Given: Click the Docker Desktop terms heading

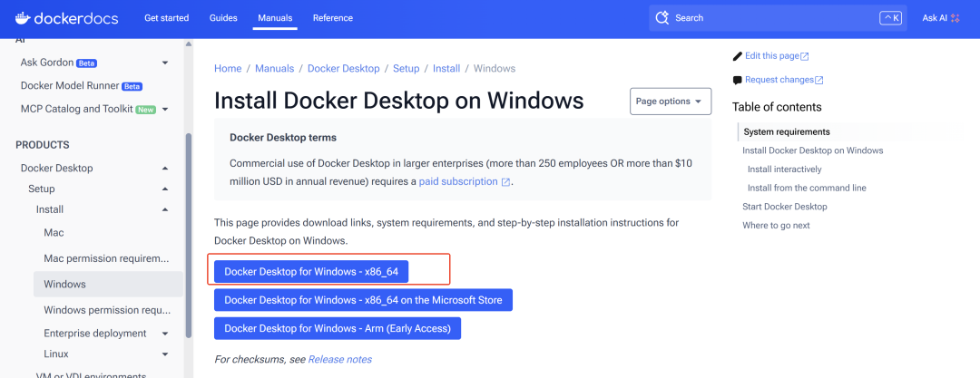Looking at the screenshot, I should pyautogui.click(x=283, y=138).
